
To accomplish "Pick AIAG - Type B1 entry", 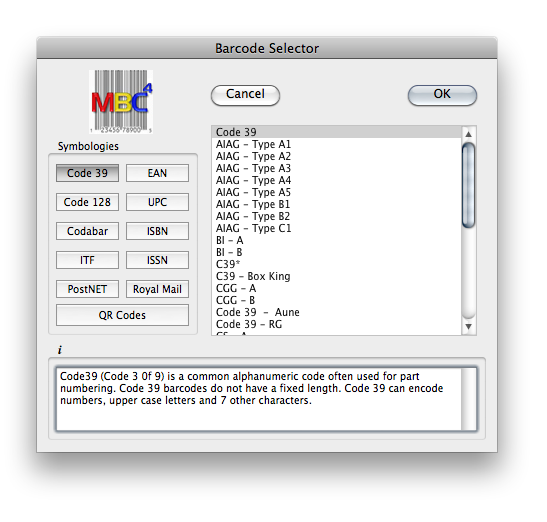I will tap(336, 204).
